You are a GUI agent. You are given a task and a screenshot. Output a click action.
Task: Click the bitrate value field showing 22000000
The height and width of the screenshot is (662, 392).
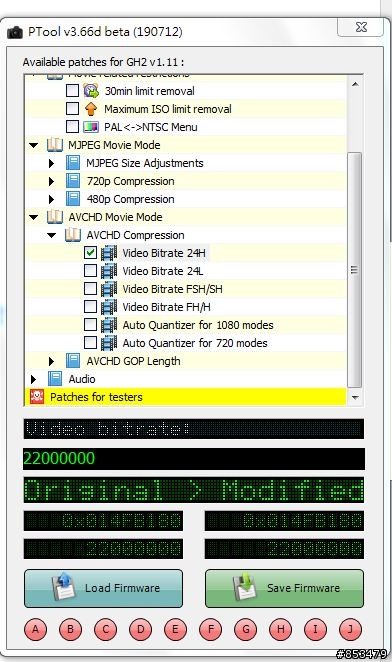coord(194,459)
